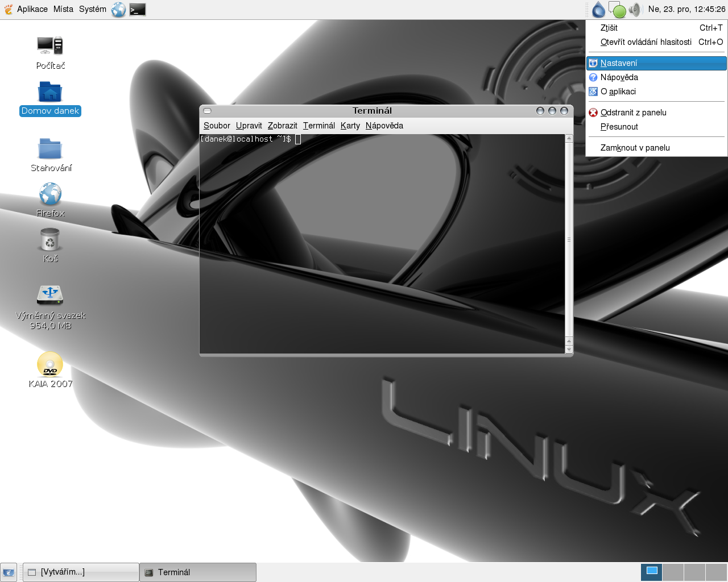Click the blue water drop tray icon
The width and height of the screenshot is (728, 582).
point(598,10)
